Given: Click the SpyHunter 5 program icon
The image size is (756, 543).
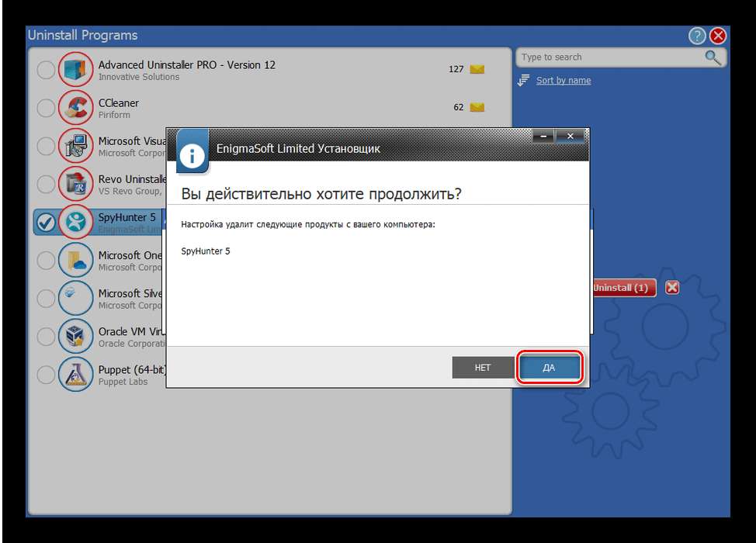Looking at the screenshot, I should pos(76,222).
